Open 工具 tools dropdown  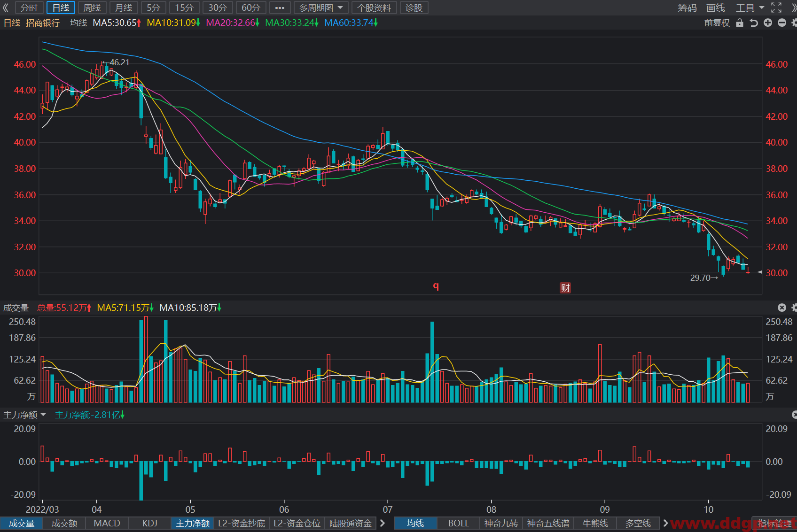(x=750, y=8)
